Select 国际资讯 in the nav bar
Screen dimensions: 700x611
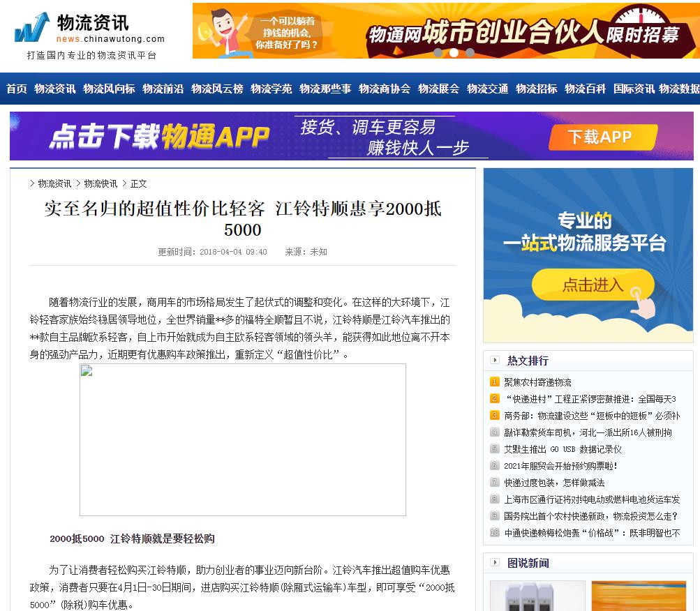(634, 89)
